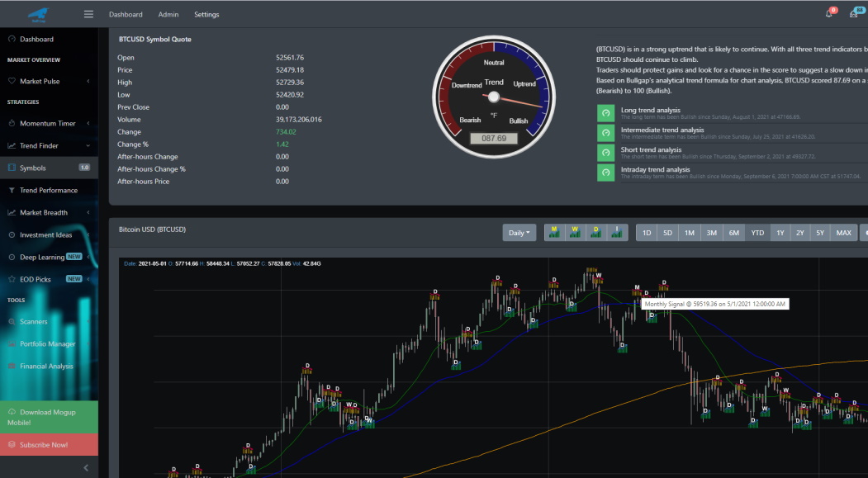The image size is (868, 478).
Task: Click the trend gauge needle hub
Action: coord(494,97)
